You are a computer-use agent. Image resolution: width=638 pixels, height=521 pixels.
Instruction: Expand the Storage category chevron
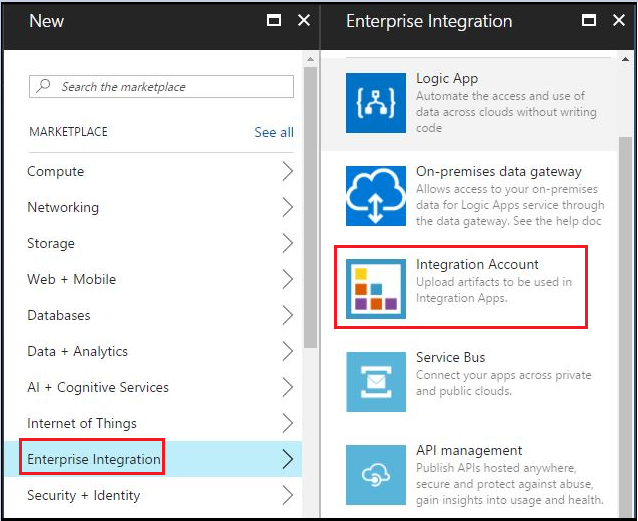pos(288,243)
